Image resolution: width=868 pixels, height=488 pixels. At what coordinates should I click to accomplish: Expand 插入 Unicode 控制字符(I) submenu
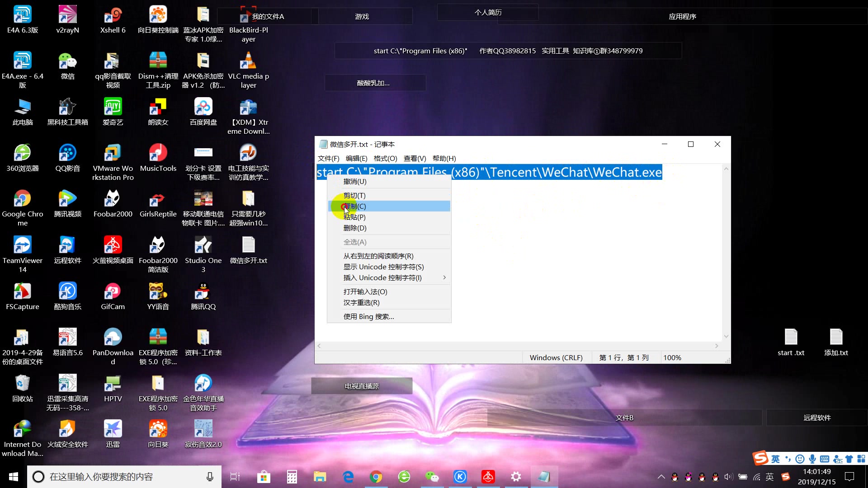pyautogui.click(x=389, y=277)
